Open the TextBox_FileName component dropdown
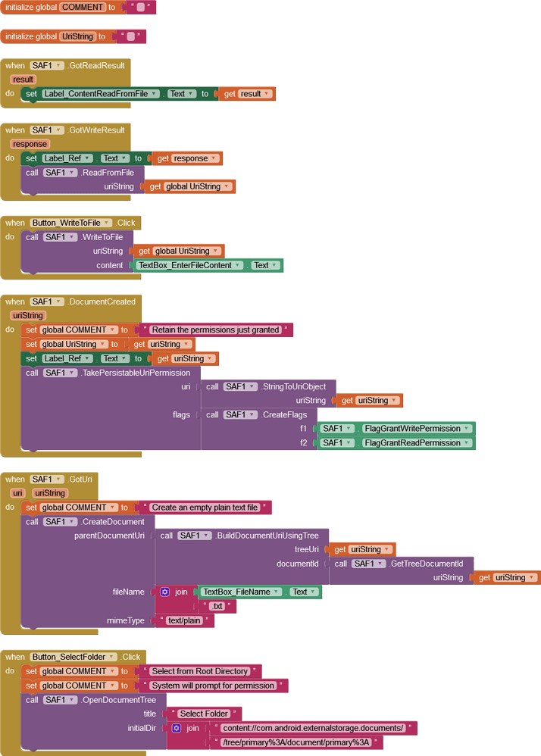 click(x=242, y=592)
